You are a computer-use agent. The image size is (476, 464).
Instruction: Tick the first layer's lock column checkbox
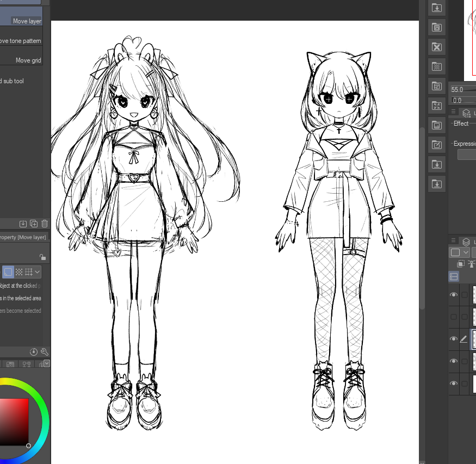pyautogui.click(x=465, y=295)
